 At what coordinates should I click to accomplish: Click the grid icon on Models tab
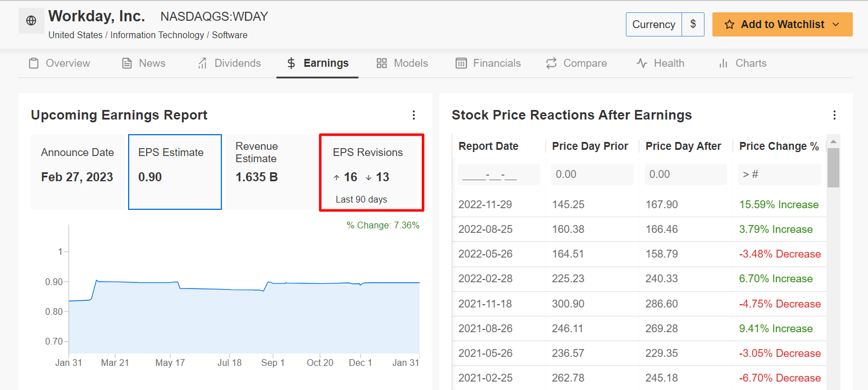(x=381, y=63)
